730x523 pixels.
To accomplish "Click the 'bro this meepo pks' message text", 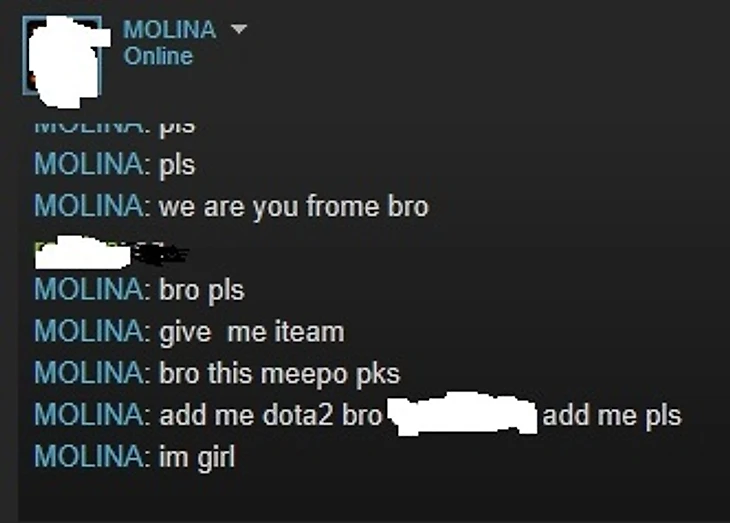I will coord(279,374).
